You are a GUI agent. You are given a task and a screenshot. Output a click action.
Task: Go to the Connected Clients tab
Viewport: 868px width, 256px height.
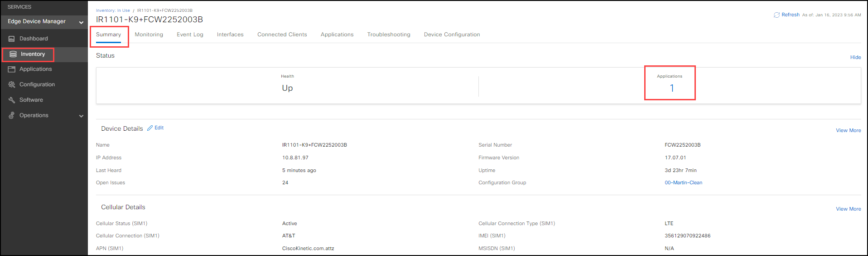point(282,34)
